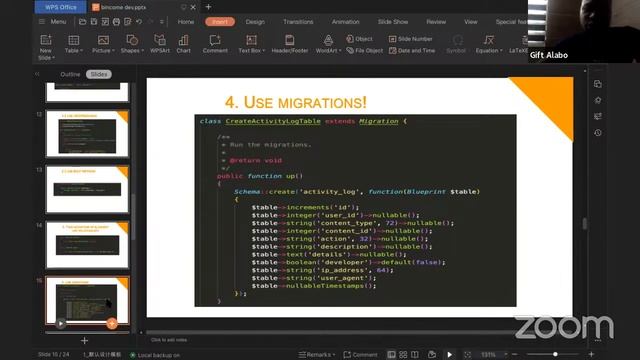Open the main Menu button
The image size is (640, 360).
(x=53, y=22)
